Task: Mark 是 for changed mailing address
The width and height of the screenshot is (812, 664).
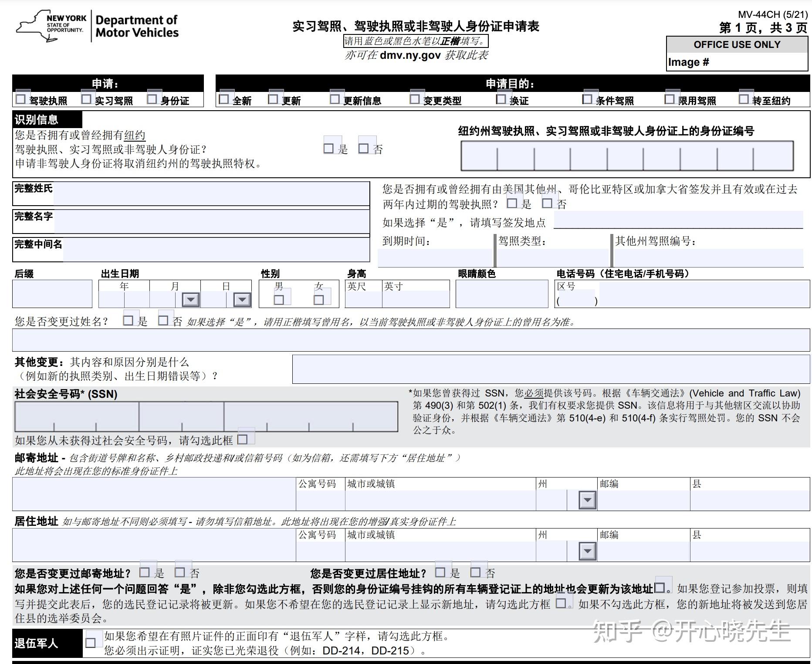Action: tap(145, 572)
